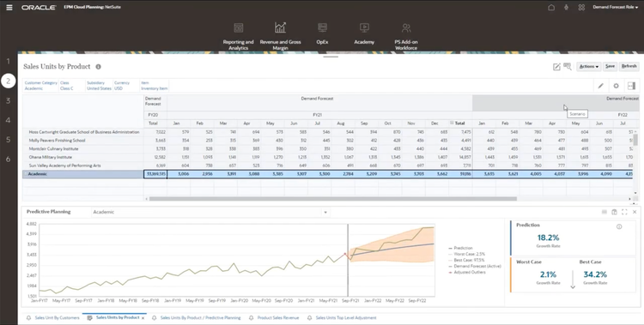Toggle Adjusted Outliers legend series
This screenshot has height=325, width=644.
pyautogui.click(x=466, y=272)
